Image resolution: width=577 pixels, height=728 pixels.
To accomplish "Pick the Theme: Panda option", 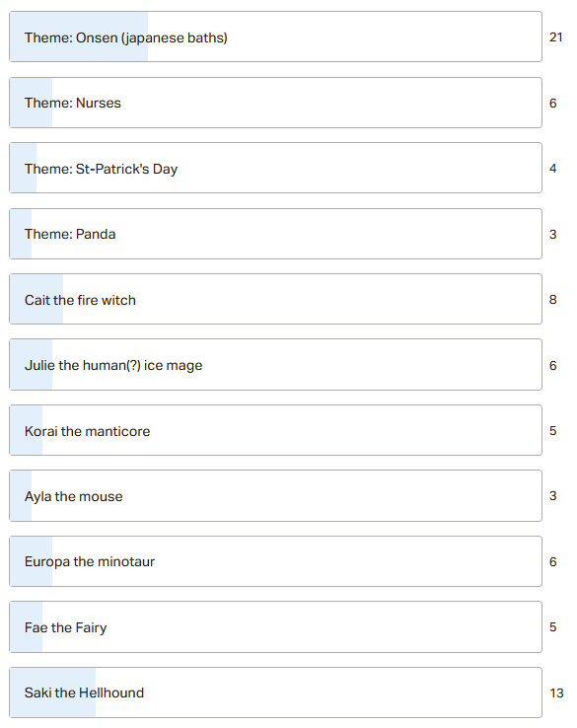I will 276,234.
